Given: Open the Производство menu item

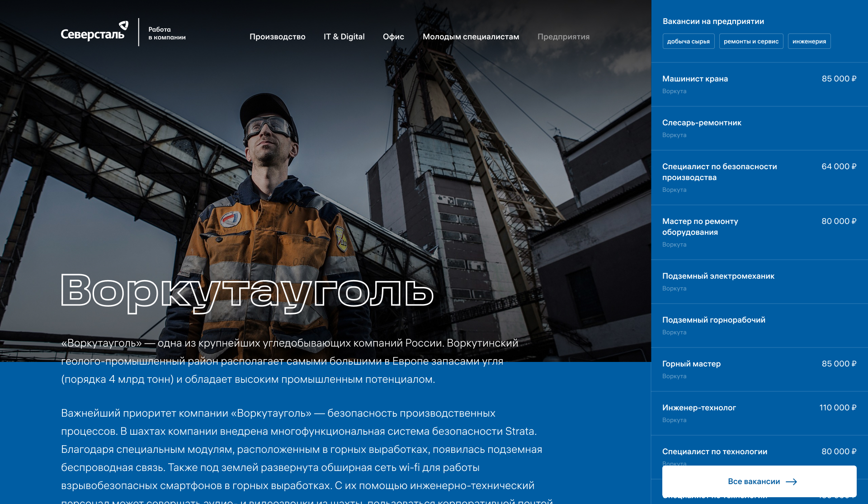Looking at the screenshot, I should coord(277,37).
